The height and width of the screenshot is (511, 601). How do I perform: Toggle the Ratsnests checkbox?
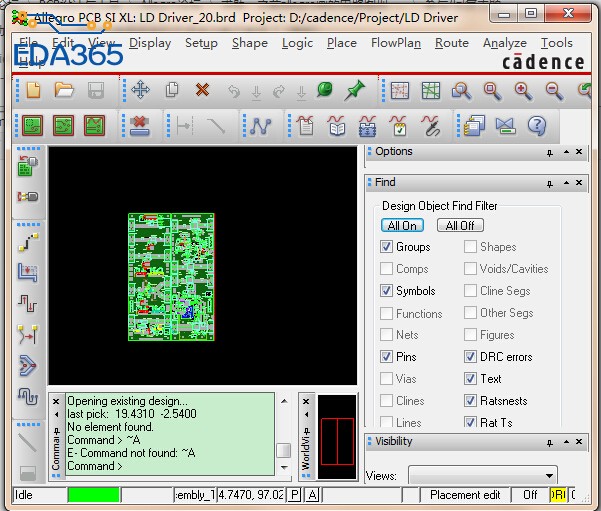470,401
